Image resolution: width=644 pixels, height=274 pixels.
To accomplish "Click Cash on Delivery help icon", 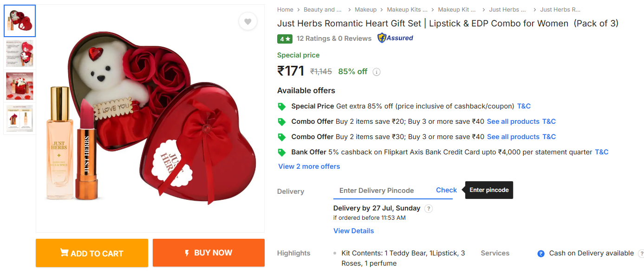I will pyautogui.click(x=641, y=254).
